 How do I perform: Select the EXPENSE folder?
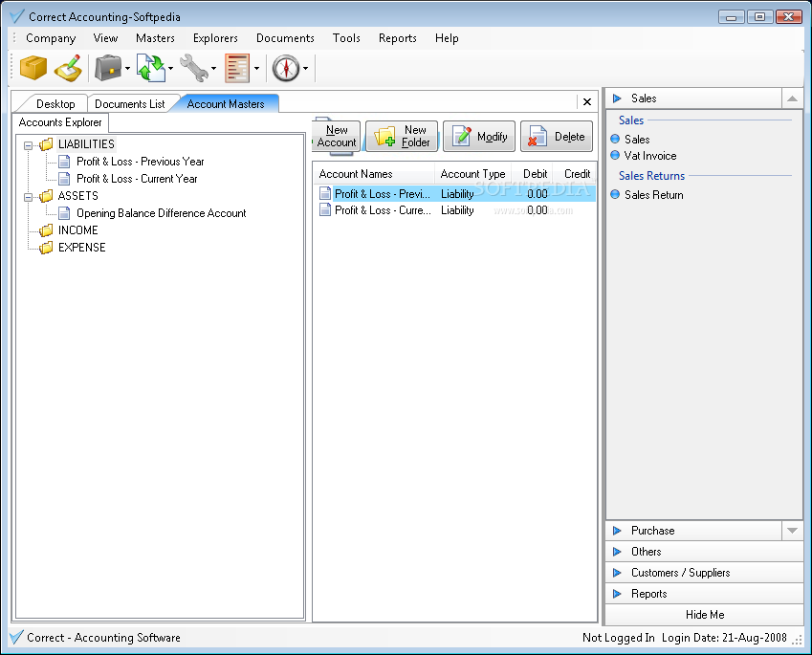[82, 247]
